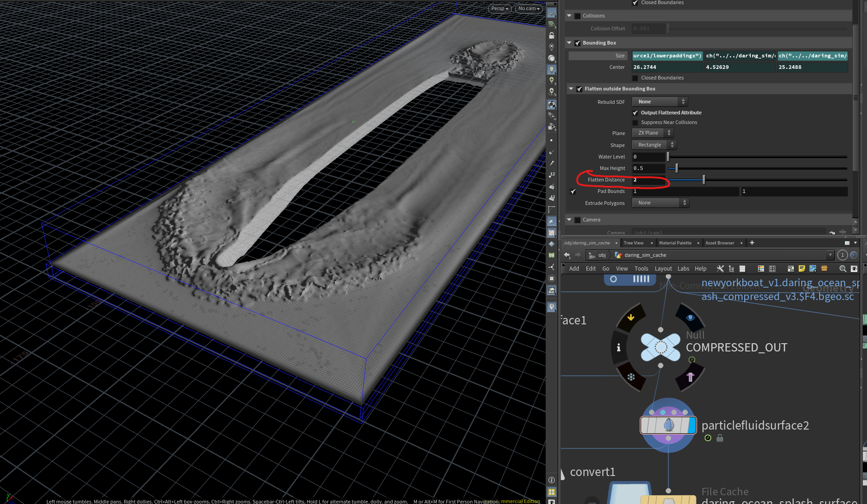This screenshot has width=867, height=504.
Task: Toggle the pane pin link icon
Action: click(x=854, y=255)
